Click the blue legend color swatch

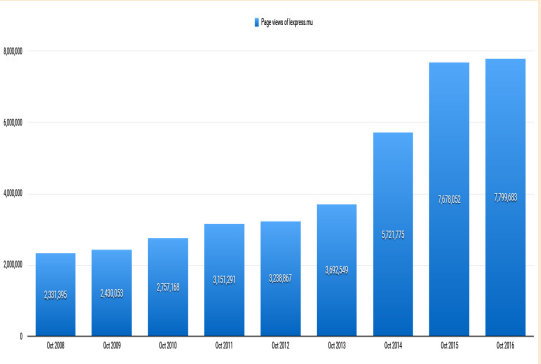click(x=257, y=22)
